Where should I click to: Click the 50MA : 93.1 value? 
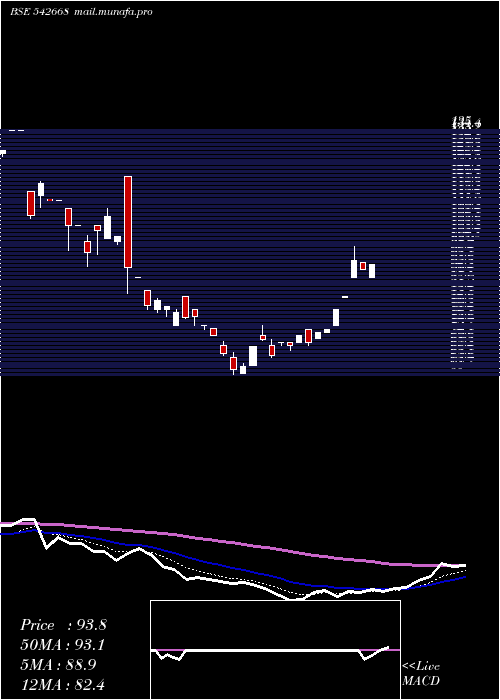coord(63,645)
